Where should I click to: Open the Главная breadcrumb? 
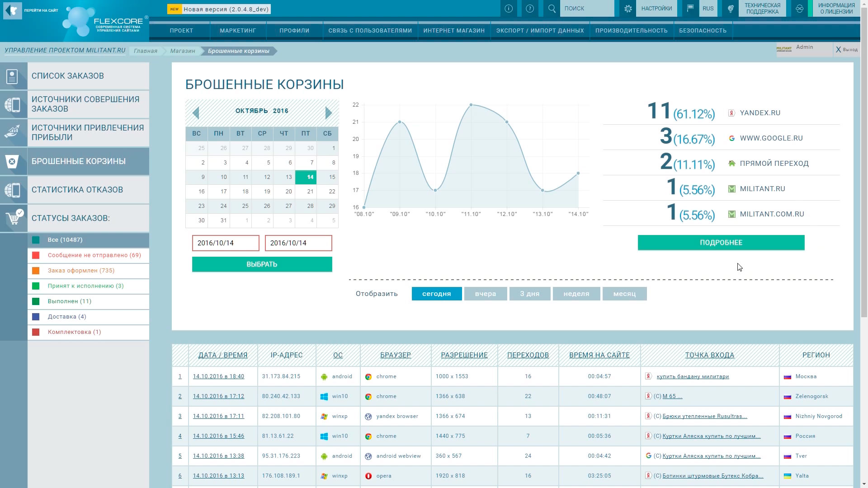click(x=146, y=51)
